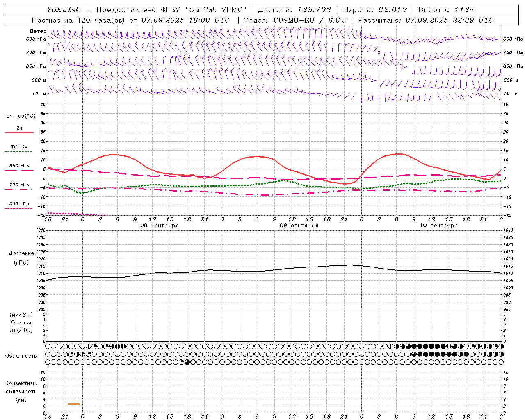Select the forecast start '07.09.2025 18:00 UTC'
This screenshot has width=525, height=420.
click(185, 20)
